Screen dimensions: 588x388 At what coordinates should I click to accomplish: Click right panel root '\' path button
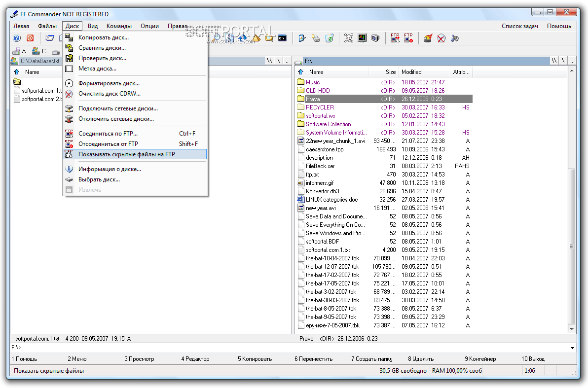coord(564,61)
